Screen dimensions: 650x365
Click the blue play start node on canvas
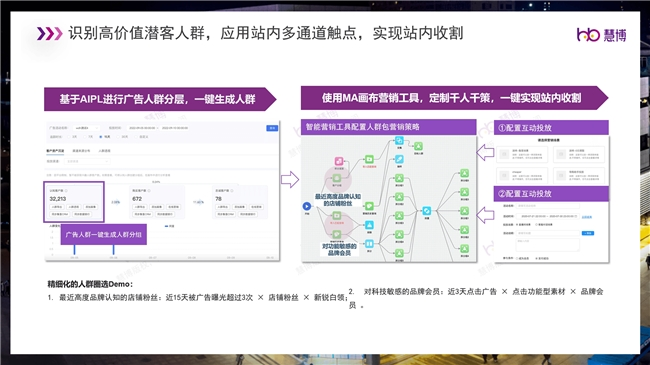coord(307,206)
